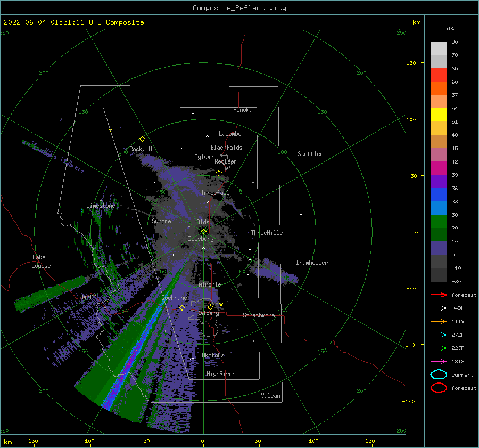Click the RedDeer city label
This screenshot has height=448, width=479.
(x=226, y=161)
